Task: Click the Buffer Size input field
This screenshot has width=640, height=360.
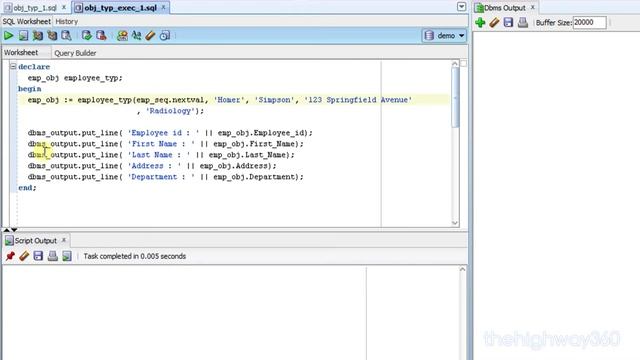Action: pyautogui.click(x=589, y=22)
